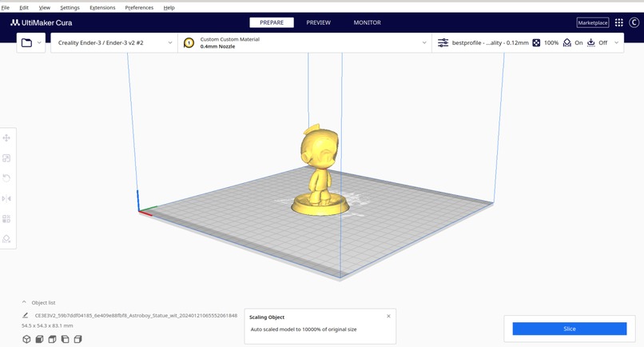Open the Extensions menu
The height and width of the screenshot is (347, 644).
(102, 7)
